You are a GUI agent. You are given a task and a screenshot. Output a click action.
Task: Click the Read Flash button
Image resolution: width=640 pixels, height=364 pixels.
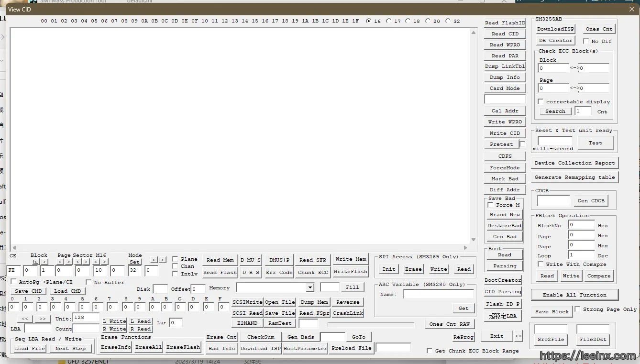(x=220, y=272)
